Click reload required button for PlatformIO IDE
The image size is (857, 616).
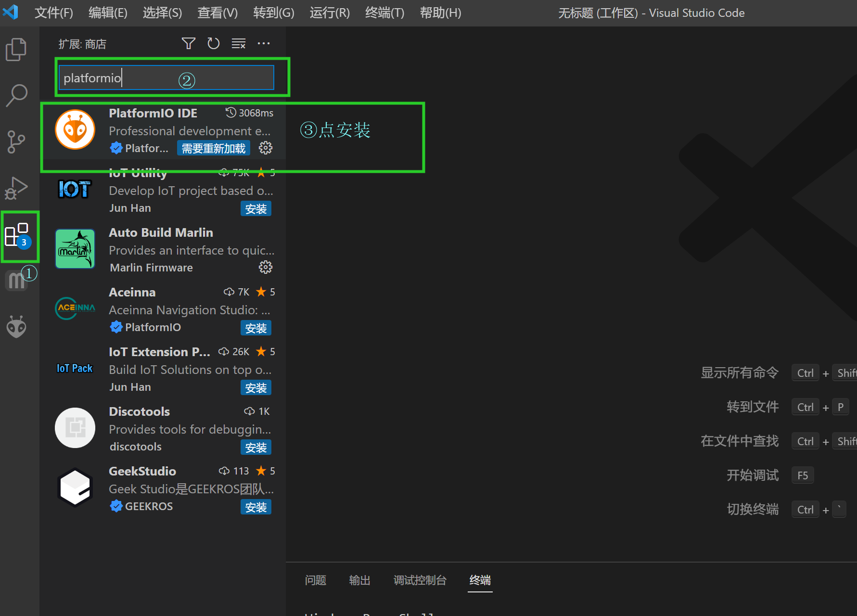[214, 149]
